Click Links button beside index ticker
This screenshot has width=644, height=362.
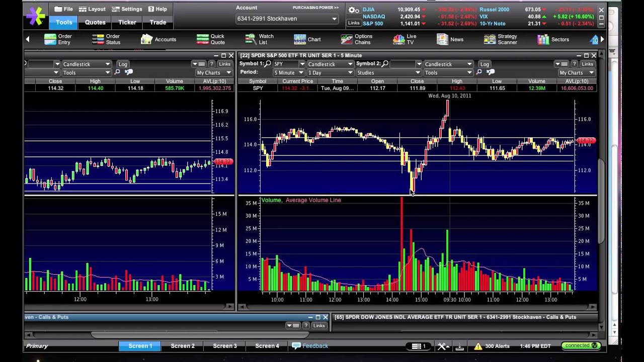[354, 23]
